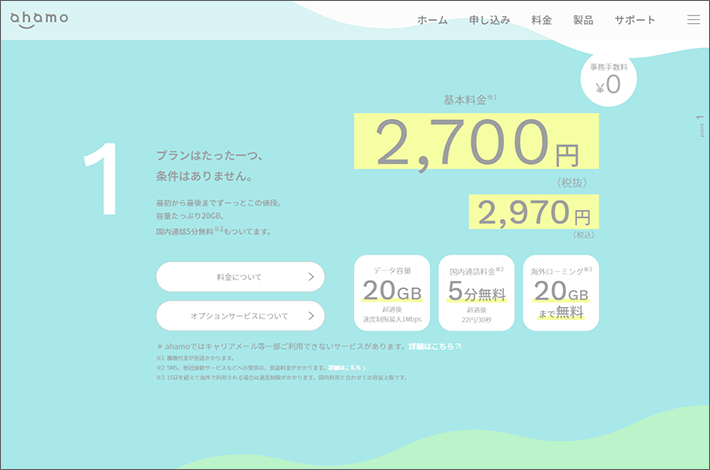Screen dimensions: 710x470
Task: Click the text 条件はありません。
Action: pos(204,176)
